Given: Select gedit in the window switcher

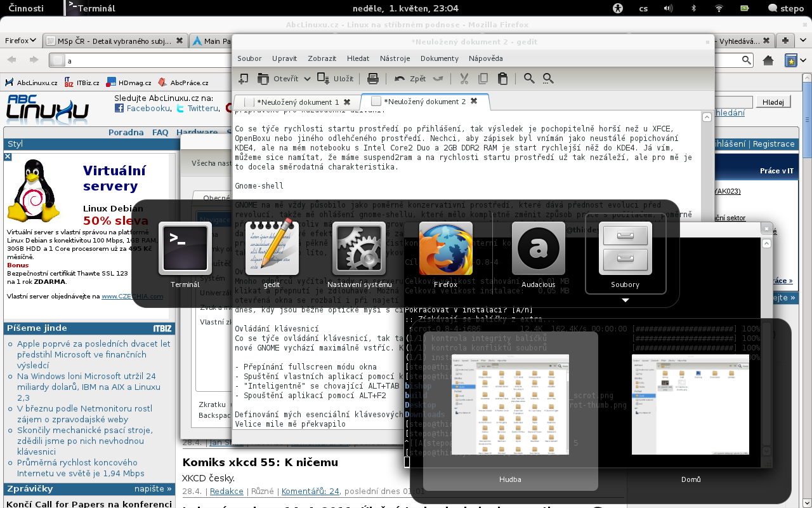Looking at the screenshot, I should click(x=272, y=255).
